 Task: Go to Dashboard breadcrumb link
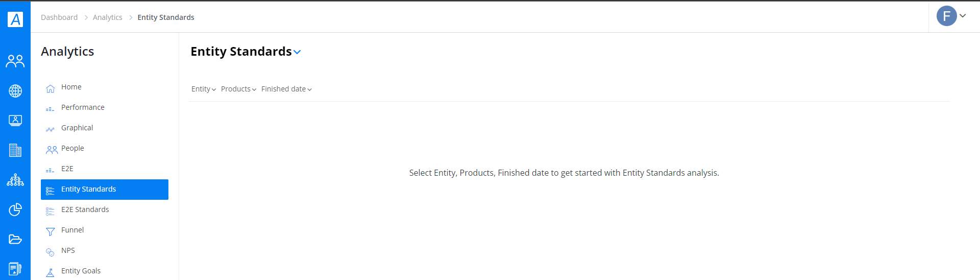tap(59, 17)
